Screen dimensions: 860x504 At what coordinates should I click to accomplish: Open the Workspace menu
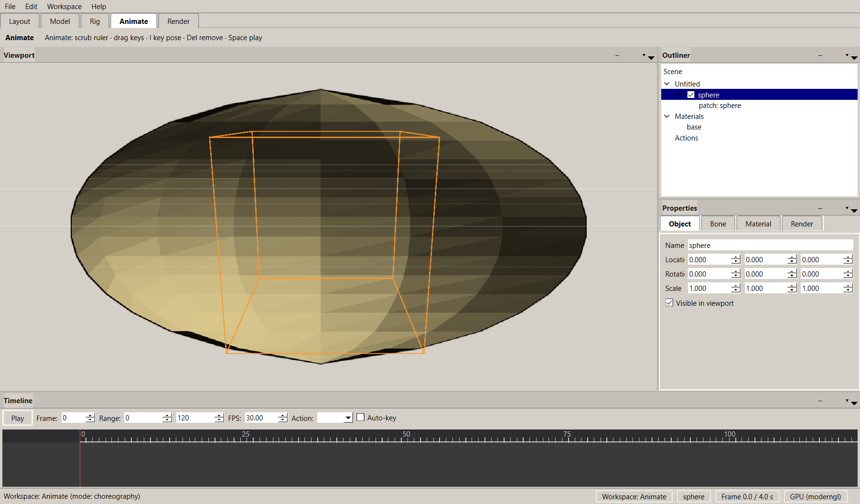pos(64,6)
